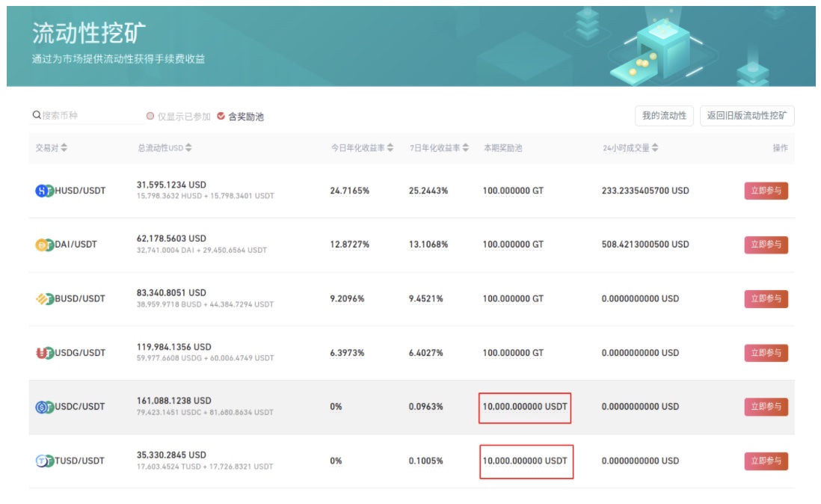Join the USDC/USDT pool with 立即参与

[x=766, y=407]
